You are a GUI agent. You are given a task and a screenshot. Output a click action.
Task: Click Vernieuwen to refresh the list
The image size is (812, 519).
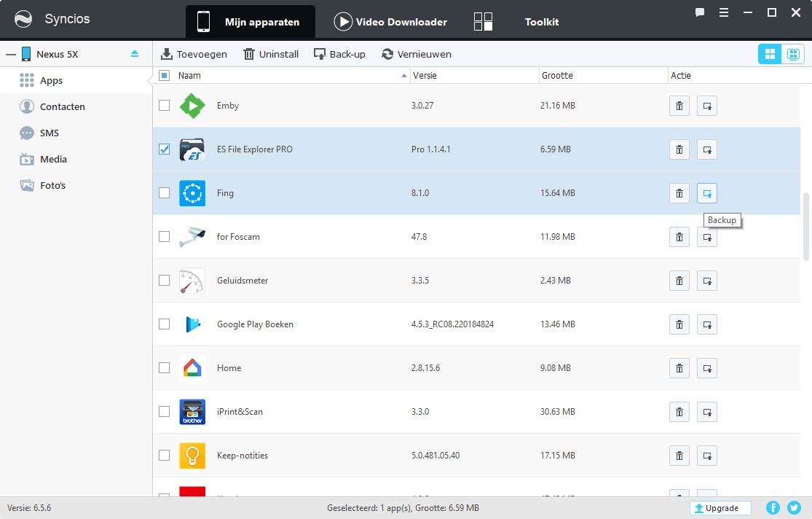[417, 54]
